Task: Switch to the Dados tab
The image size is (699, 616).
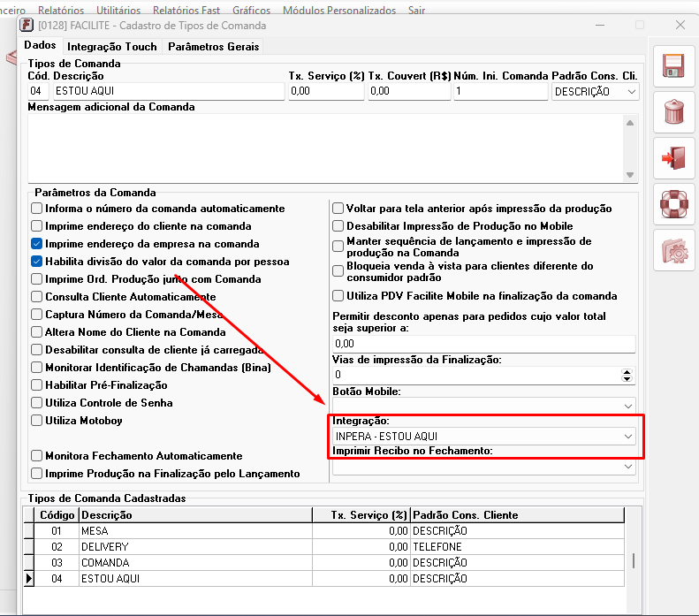Action: pyautogui.click(x=40, y=45)
